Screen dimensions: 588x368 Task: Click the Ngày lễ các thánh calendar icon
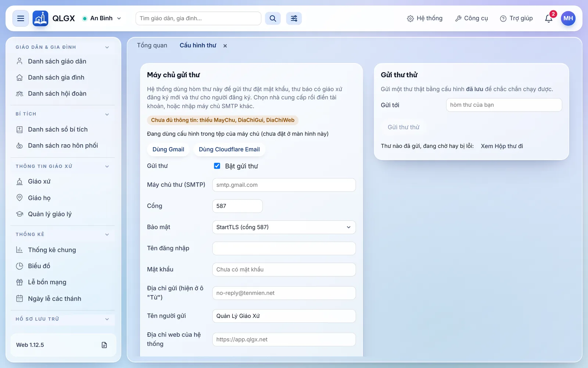point(19,298)
